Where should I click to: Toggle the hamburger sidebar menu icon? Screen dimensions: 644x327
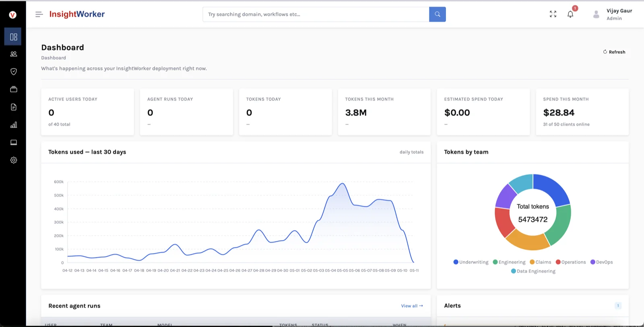point(39,14)
